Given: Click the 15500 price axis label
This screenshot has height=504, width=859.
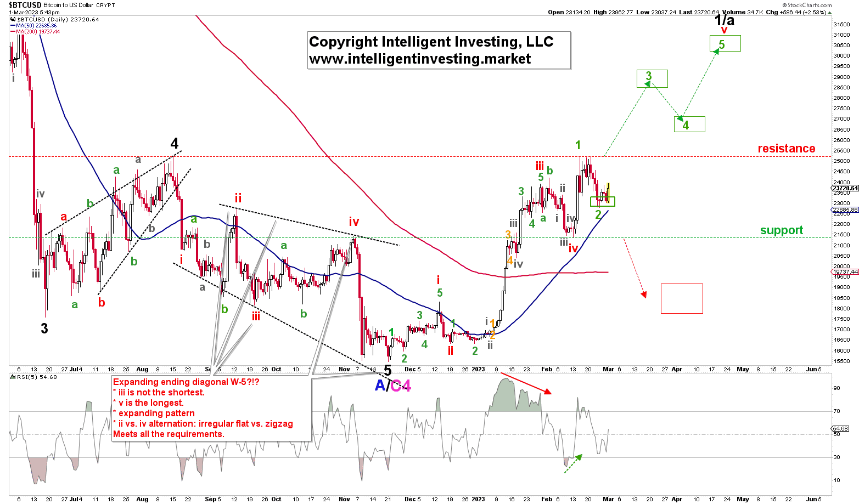Looking at the screenshot, I should [x=842, y=361].
